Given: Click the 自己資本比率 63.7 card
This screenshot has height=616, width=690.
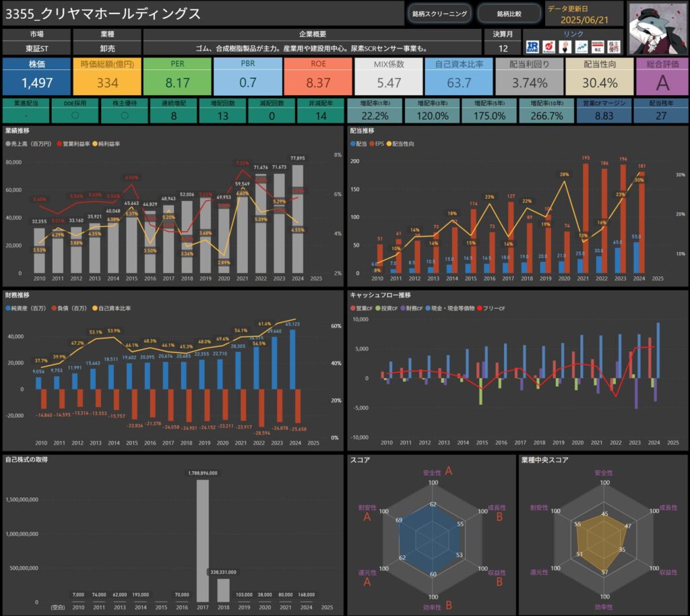Looking at the screenshot, I should (x=459, y=76).
